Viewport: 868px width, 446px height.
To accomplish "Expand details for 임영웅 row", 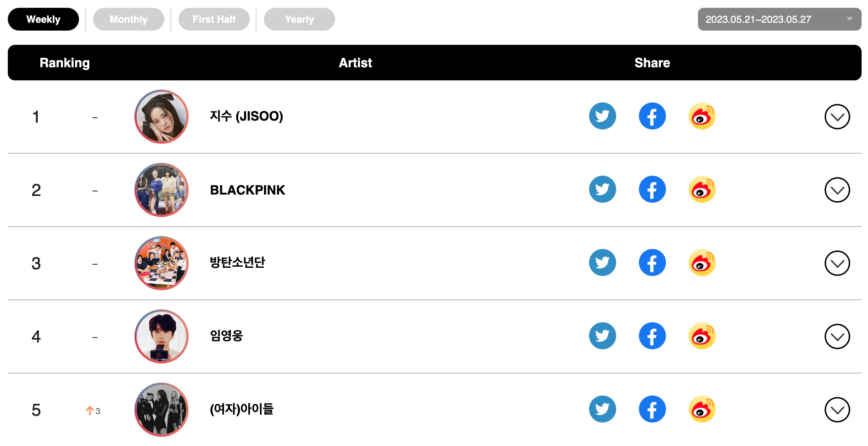I will [837, 336].
